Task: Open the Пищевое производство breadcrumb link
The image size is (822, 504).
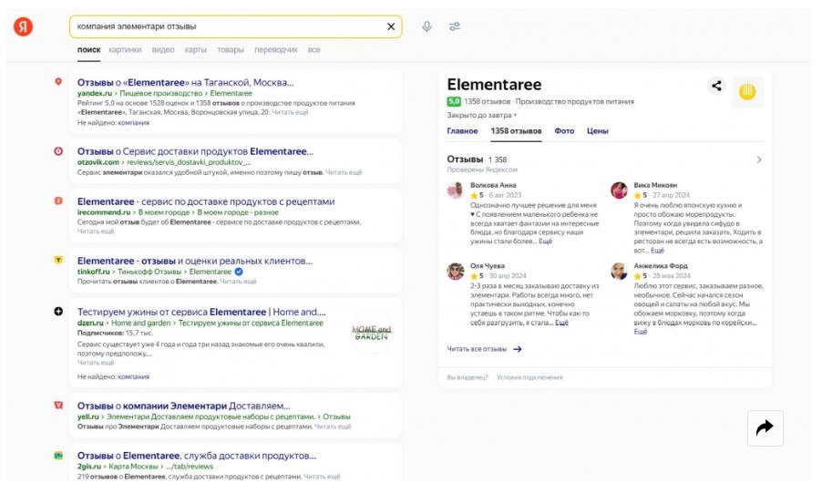Action: click(x=161, y=93)
